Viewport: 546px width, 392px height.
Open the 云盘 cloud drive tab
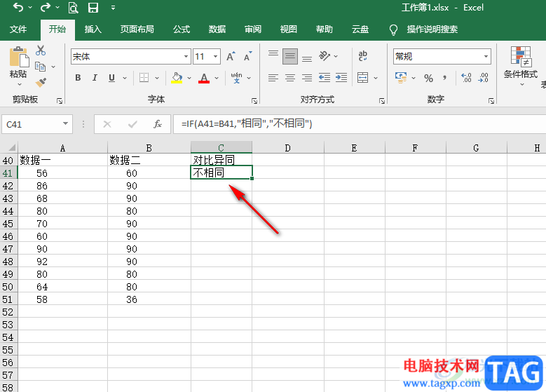pos(360,29)
